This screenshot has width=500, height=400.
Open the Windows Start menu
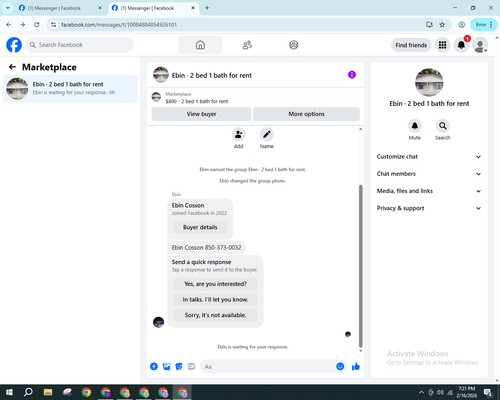point(9,392)
